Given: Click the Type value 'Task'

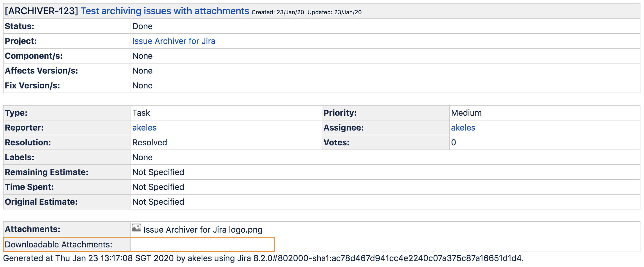Looking at the screenshot, I should [141, 113].
